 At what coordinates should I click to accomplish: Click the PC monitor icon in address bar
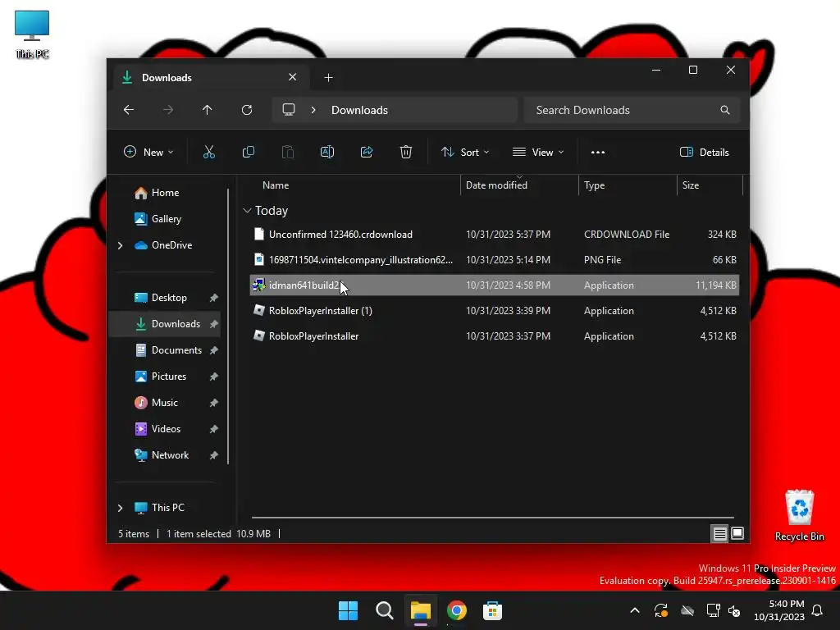(289, 110)
